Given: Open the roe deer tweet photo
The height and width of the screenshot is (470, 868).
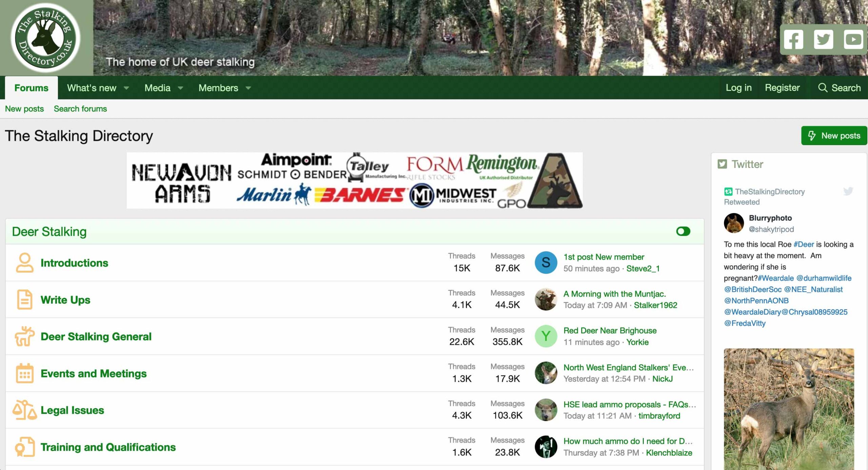Looking at the screenshot, I should pos(789,409).
